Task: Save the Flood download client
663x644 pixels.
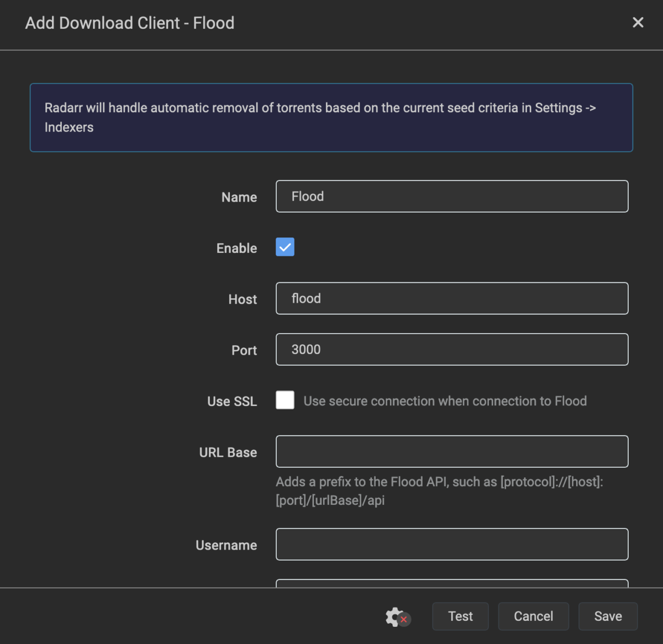Action: click(607, 616)
